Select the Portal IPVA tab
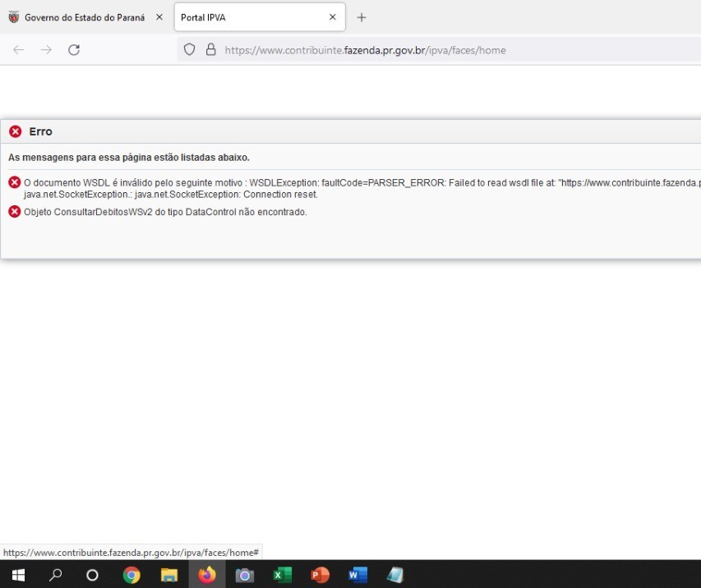The image size is (701, 588). 260,17
